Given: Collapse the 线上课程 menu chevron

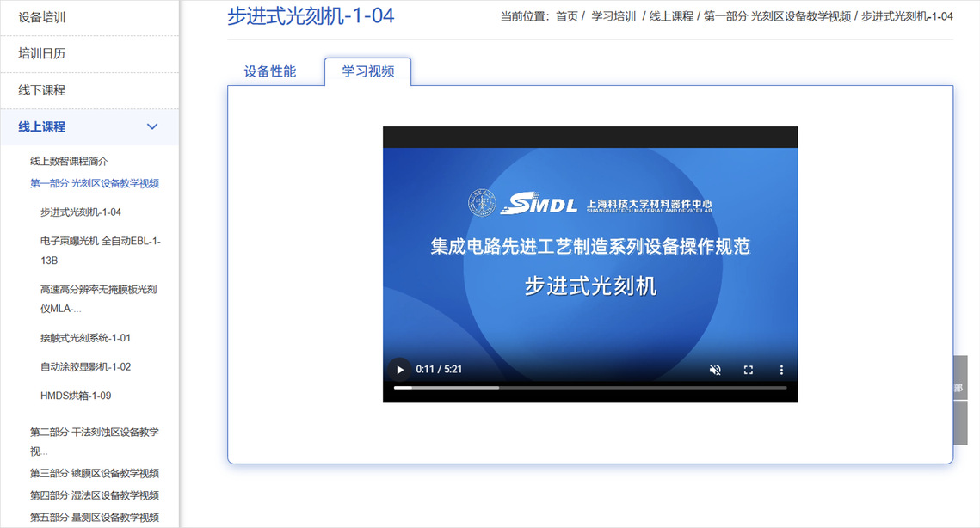Looking at the screenshot, I should pyautogui.click(x=152, y=127).
